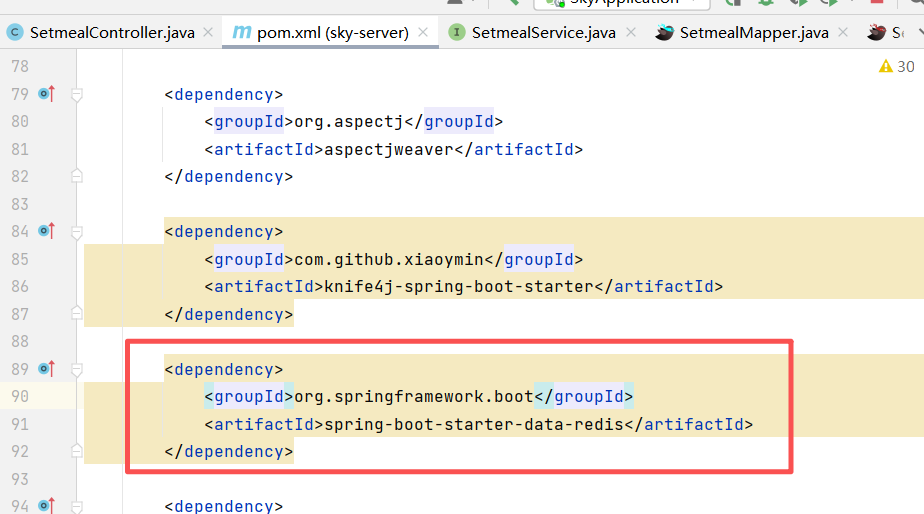Click the text aspectjweaver

point(389,150)
